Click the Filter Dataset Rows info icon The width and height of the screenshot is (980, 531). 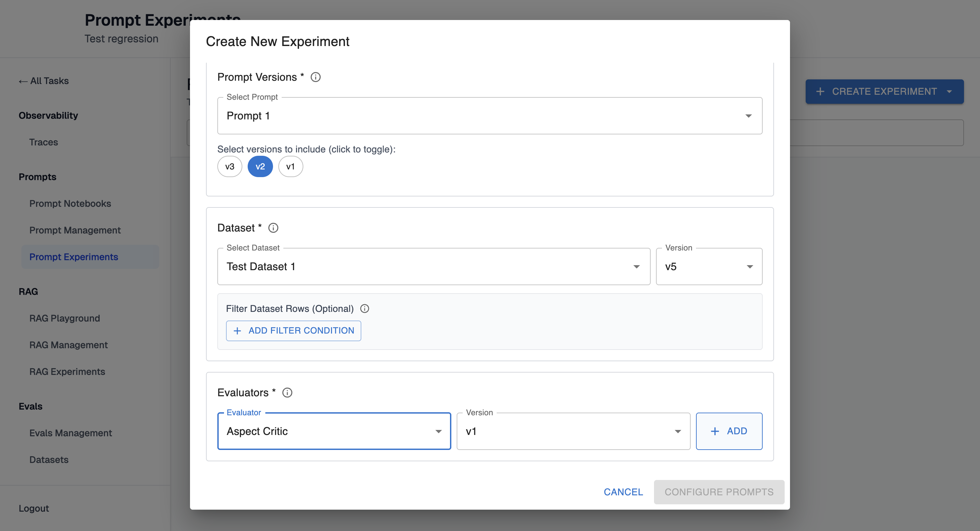(x=364, y=309)
